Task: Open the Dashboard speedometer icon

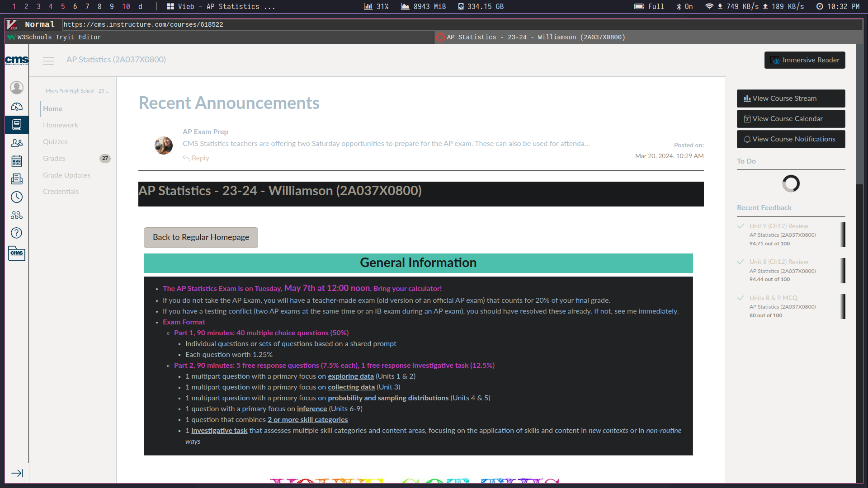Action: tap(17, 107)
